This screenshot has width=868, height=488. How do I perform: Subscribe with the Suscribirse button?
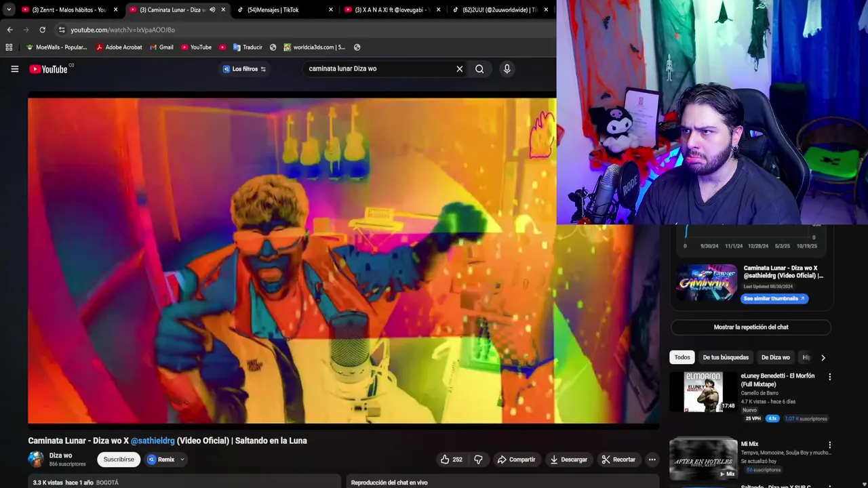point(119,460)
